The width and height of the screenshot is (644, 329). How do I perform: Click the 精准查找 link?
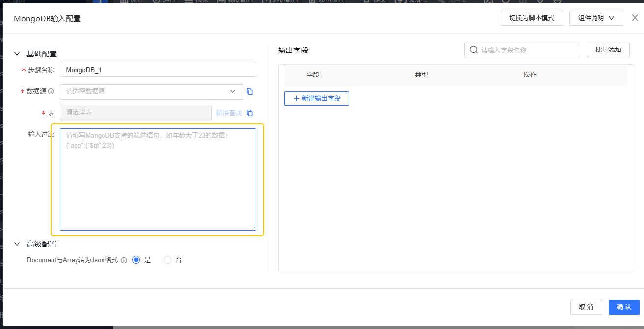click(229, 113)
